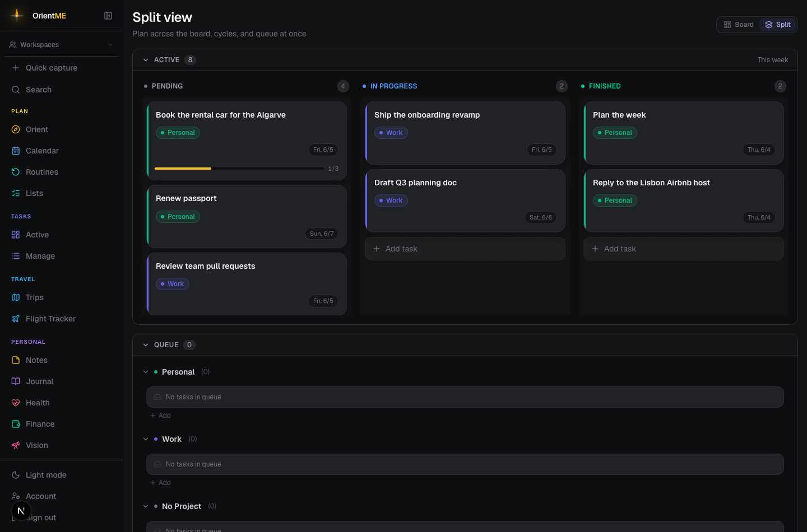Open the Workspaces dropdown
The image size is (807, 532).
tap(62, 45)
